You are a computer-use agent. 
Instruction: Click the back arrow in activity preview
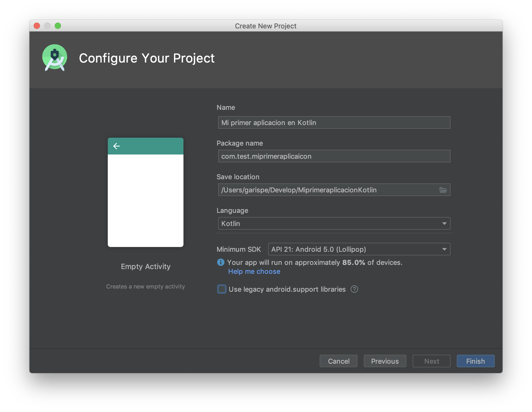(x=116, y=146)
